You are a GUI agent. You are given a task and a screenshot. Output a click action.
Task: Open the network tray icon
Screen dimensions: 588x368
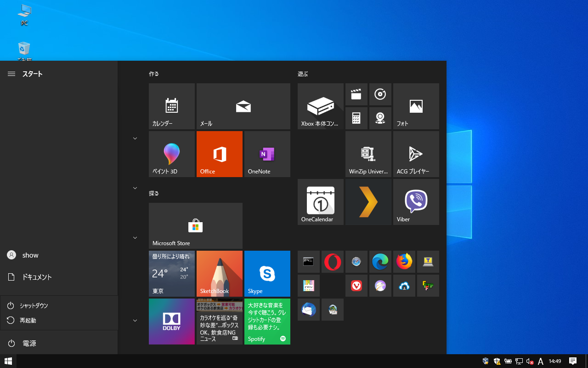[x=519, y=361]
